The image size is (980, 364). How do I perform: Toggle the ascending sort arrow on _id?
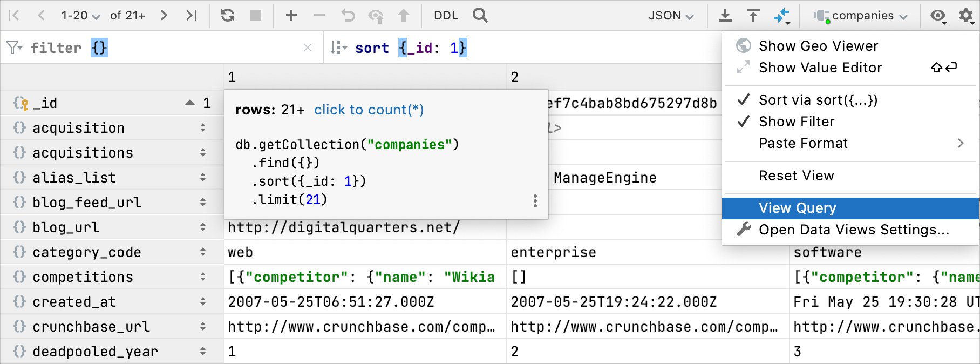(190, 103)
